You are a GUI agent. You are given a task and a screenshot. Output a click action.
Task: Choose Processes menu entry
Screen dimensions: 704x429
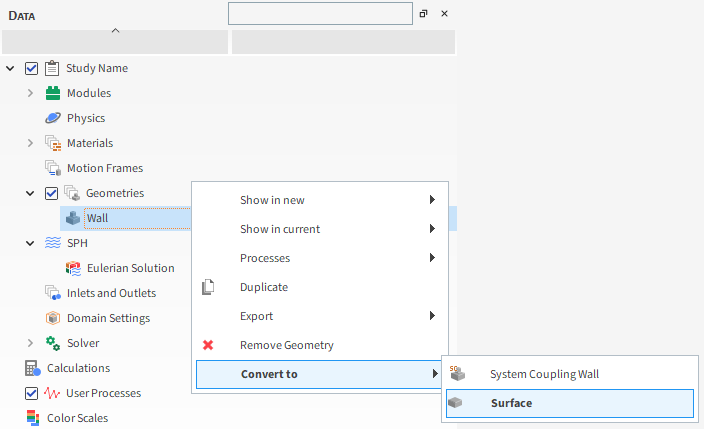click(x=320, y=258)
